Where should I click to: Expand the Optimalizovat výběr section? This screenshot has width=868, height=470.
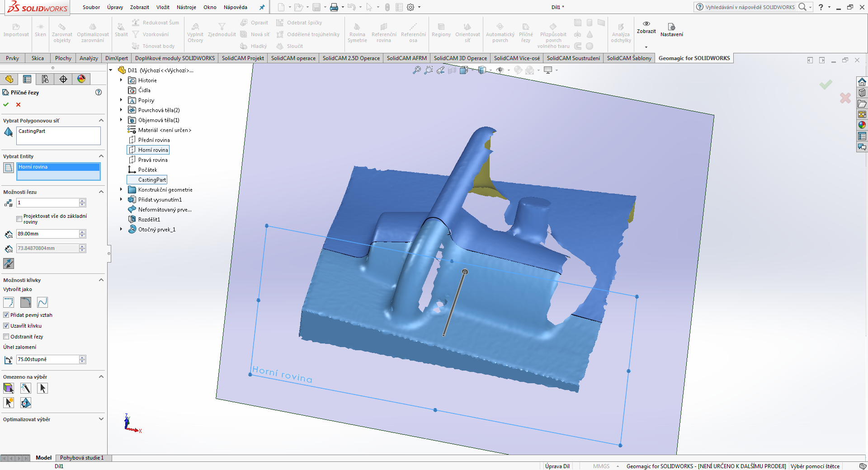click(101, 419)
